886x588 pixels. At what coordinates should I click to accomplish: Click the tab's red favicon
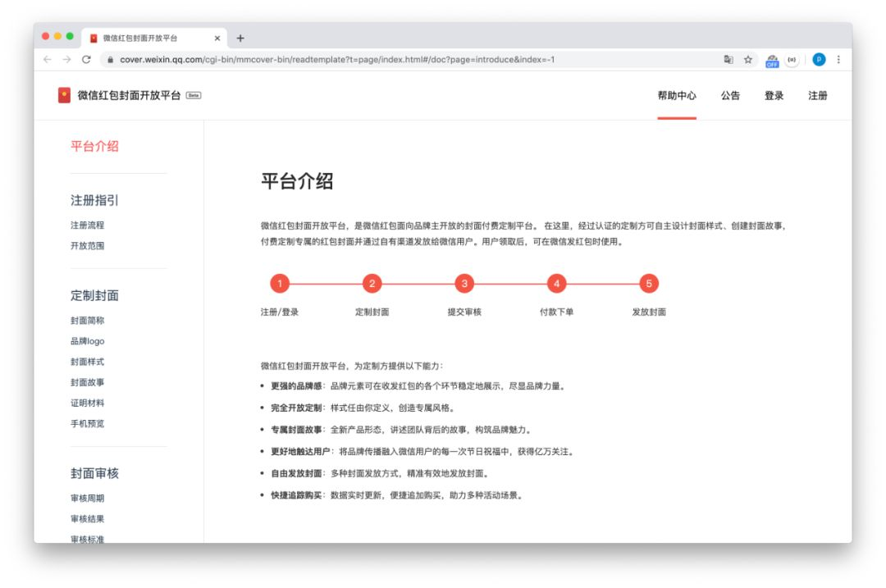(94, 38)
